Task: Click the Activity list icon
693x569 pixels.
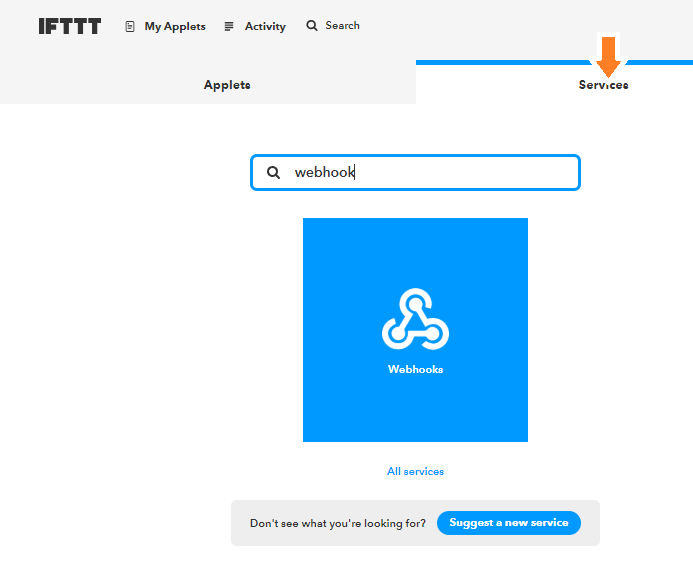Action: click(x=228, y=27)
